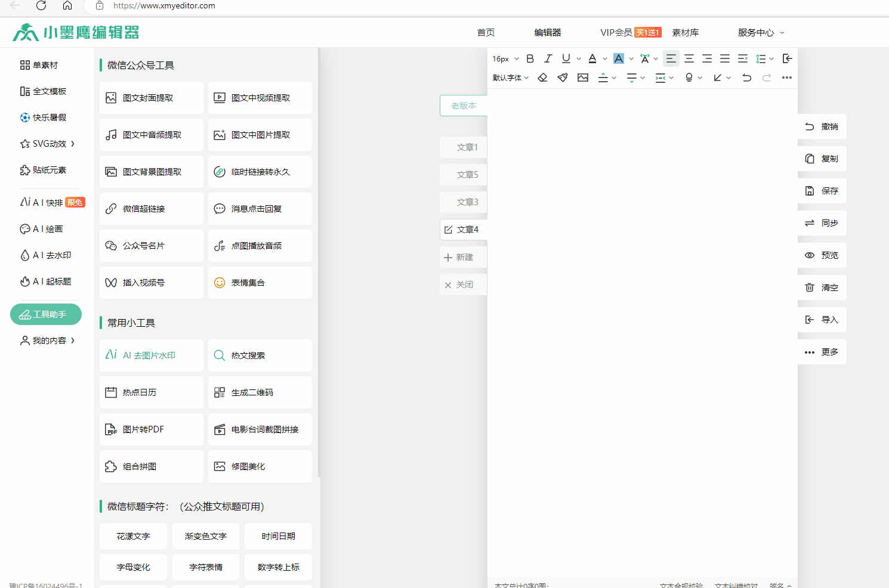Viewport: 889px width, 588px height.
Task: Open 更多 options in right panel
Action: [822, 352]
